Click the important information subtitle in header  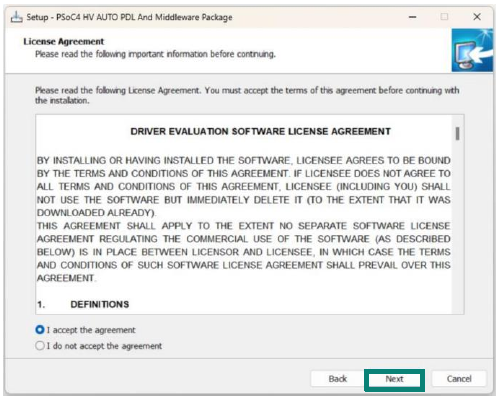155,54
